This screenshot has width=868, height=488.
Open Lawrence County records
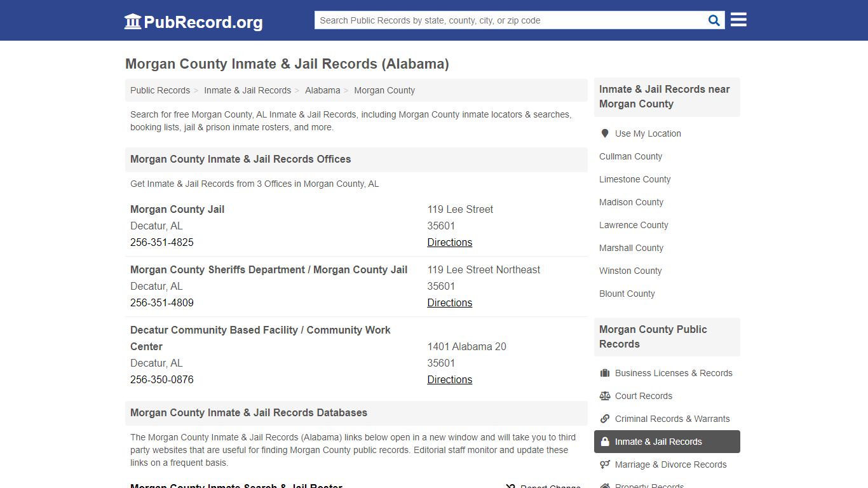coord(634,225)
